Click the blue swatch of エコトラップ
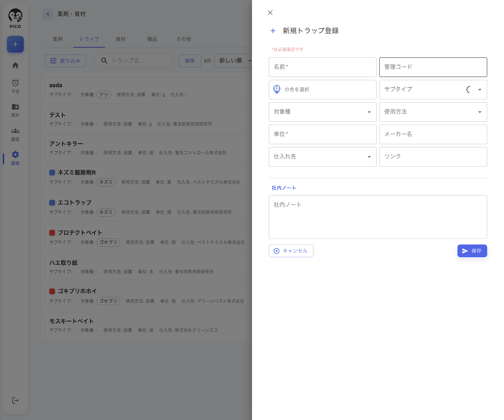The height and width of the screenshot is (420, 504). [x=52, y=203]
